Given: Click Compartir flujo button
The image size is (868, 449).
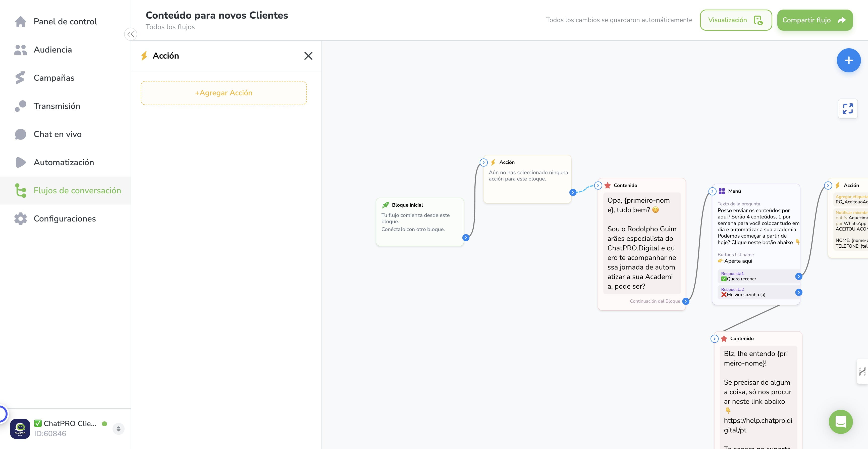Looking at the screenshot, I should tap(815, 20).
